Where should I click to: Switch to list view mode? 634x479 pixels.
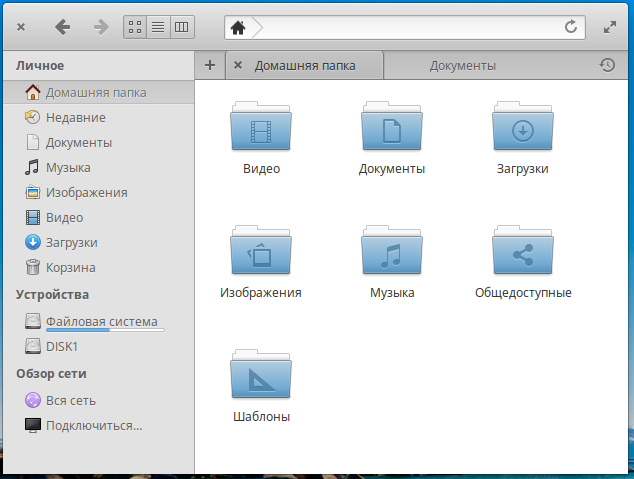[158, 27]
